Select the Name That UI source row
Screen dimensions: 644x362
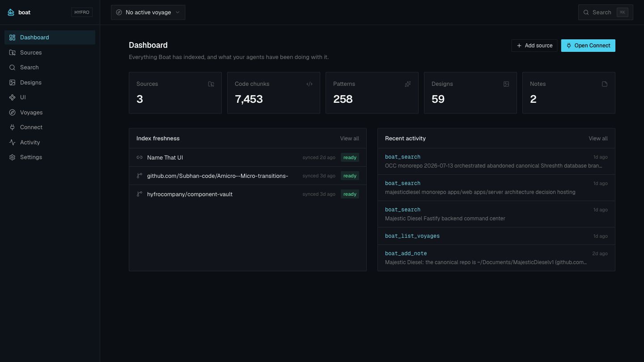(x=248, y=158)
